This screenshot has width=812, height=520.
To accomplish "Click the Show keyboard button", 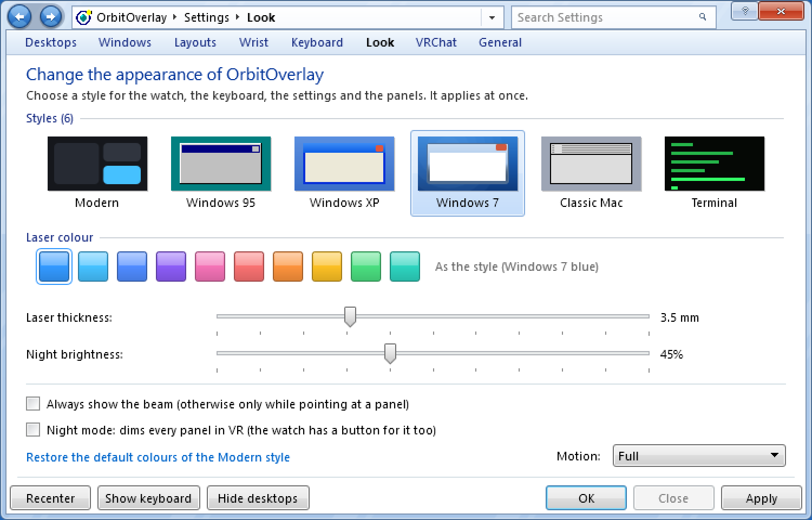I will click(x=148, y=498).
